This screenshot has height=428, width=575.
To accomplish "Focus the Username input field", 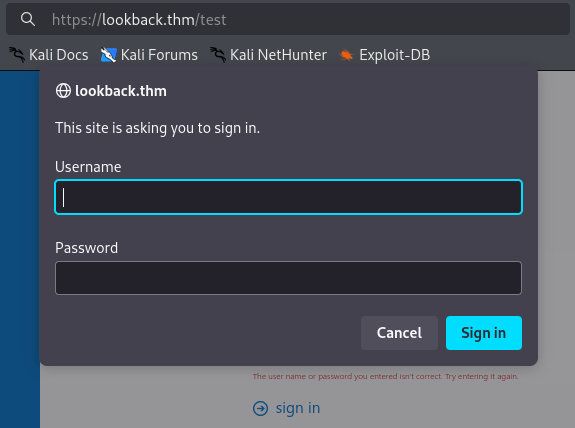I will click(x=288, y=197).
